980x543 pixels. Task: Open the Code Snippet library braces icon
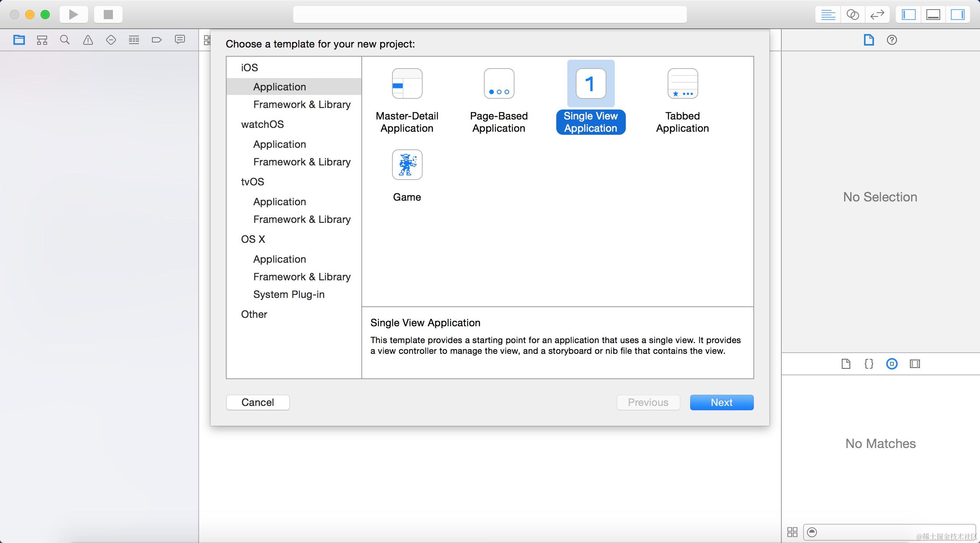click(x=869, y=364)
